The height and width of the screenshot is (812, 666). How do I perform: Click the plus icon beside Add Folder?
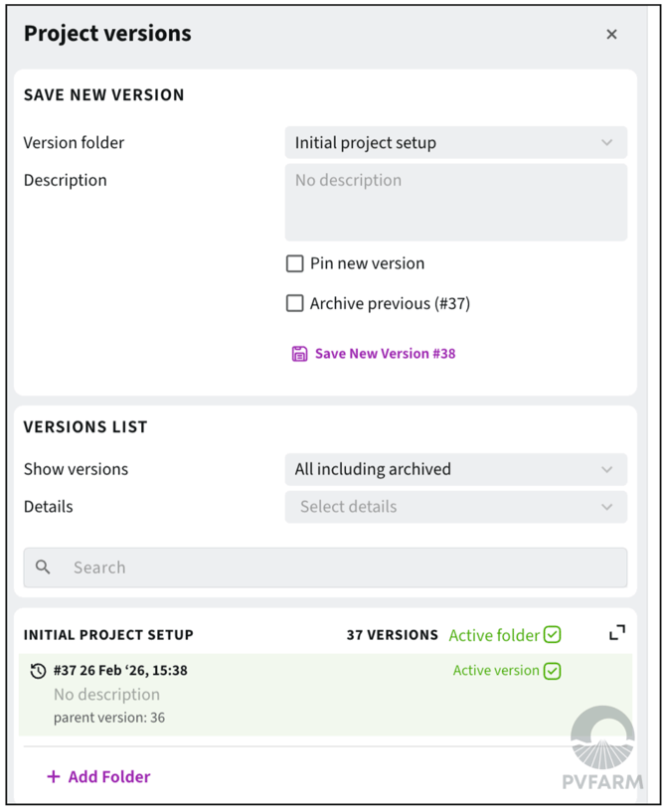tap(54, 777)
